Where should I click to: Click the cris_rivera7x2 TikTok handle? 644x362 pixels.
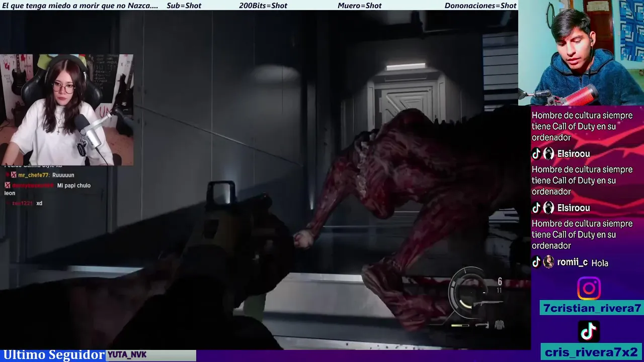(x=591, y=352)
